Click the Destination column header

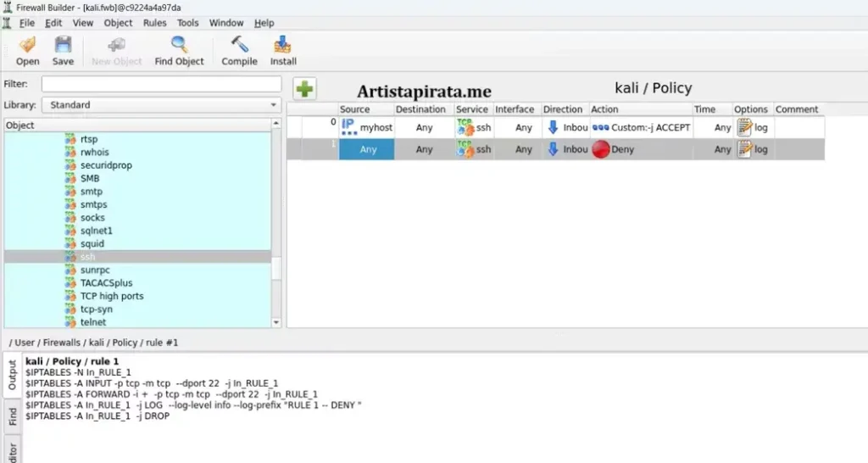(424, 109)
